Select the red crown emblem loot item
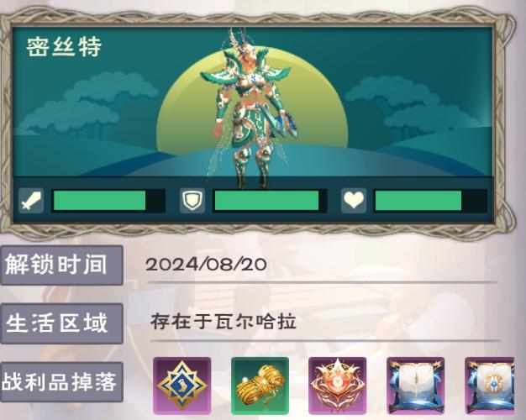Viewport: 526px width, 420px height. 338,386
